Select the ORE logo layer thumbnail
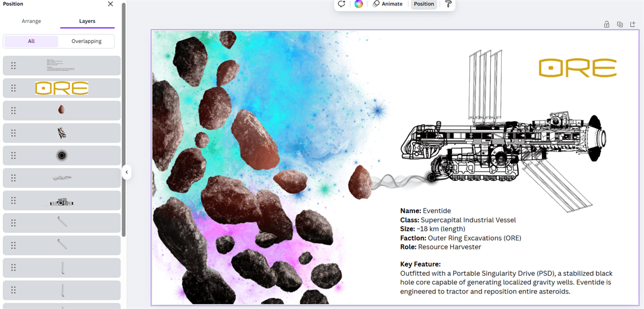This screenshot has height=309, width=644. pyautogui.click(x=62, y=88)
